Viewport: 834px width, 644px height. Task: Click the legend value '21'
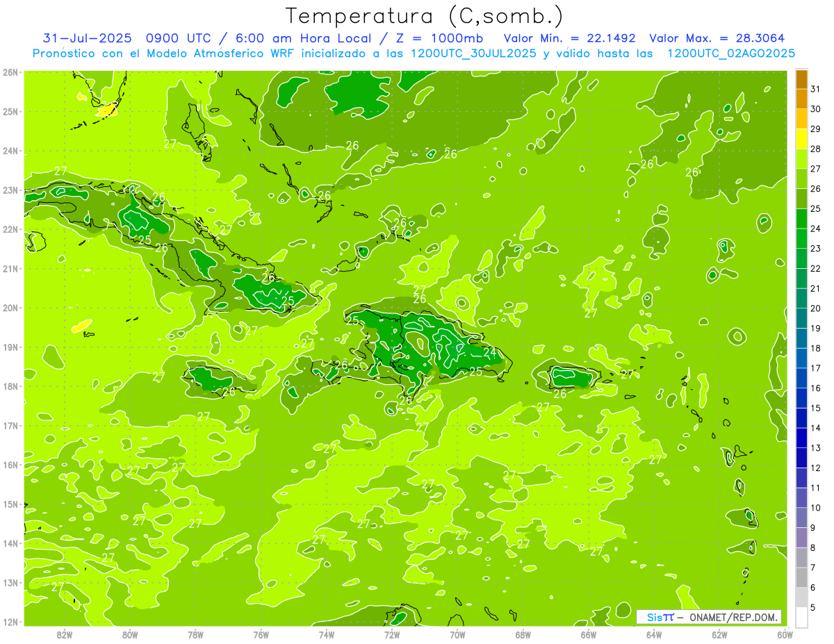[815, 288]
